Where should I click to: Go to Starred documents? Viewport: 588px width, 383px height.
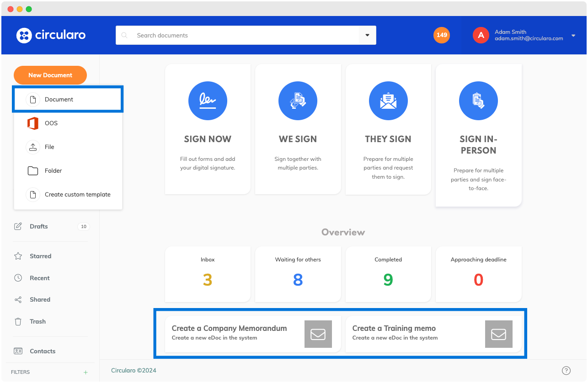point(40,256)
